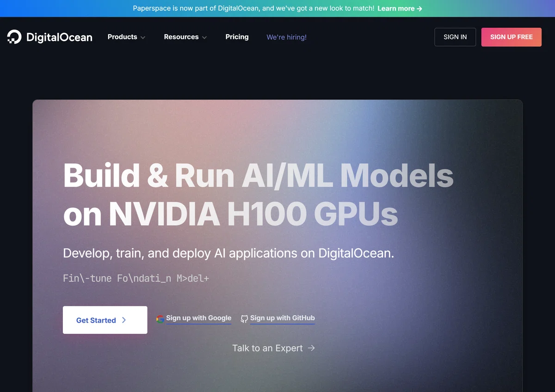Click the DigitalOcean wordmark text

(x=59, y=37)
